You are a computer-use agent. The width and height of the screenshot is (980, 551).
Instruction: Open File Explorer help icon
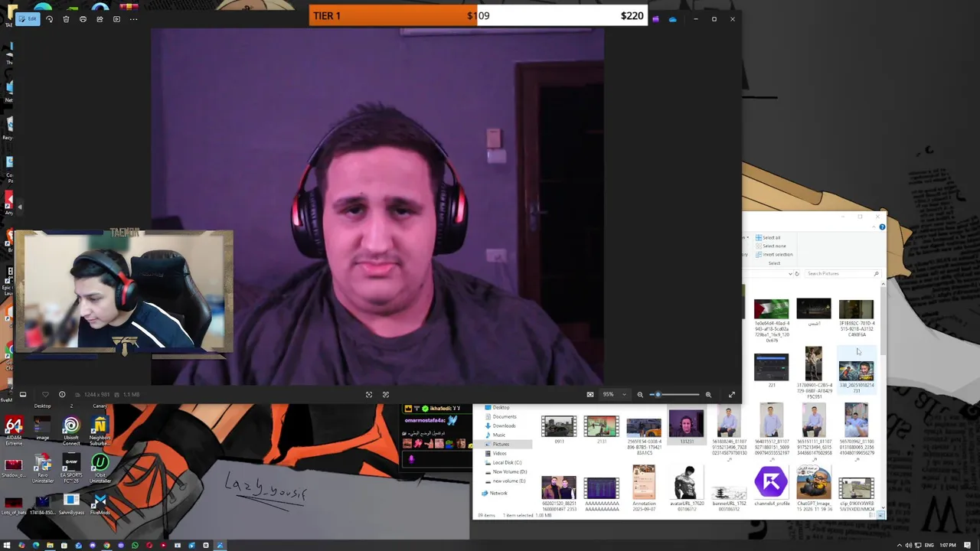[x=882, y=227]
